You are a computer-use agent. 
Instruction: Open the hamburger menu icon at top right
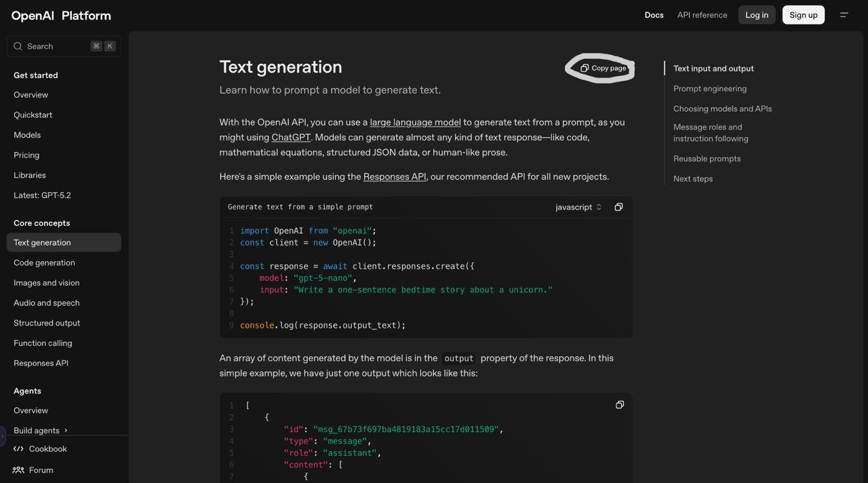click(x=844, y=15)
